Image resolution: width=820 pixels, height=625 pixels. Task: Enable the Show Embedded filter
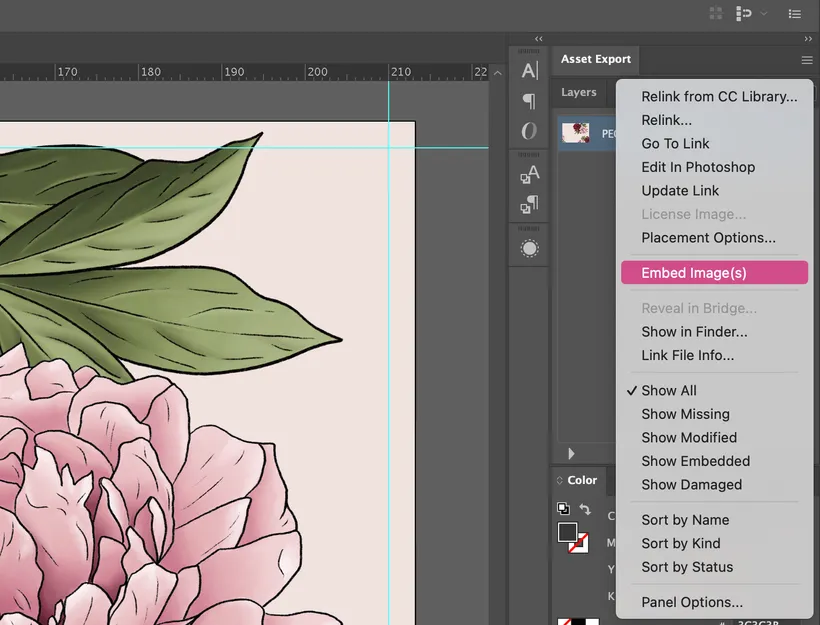tap(695, 461)
